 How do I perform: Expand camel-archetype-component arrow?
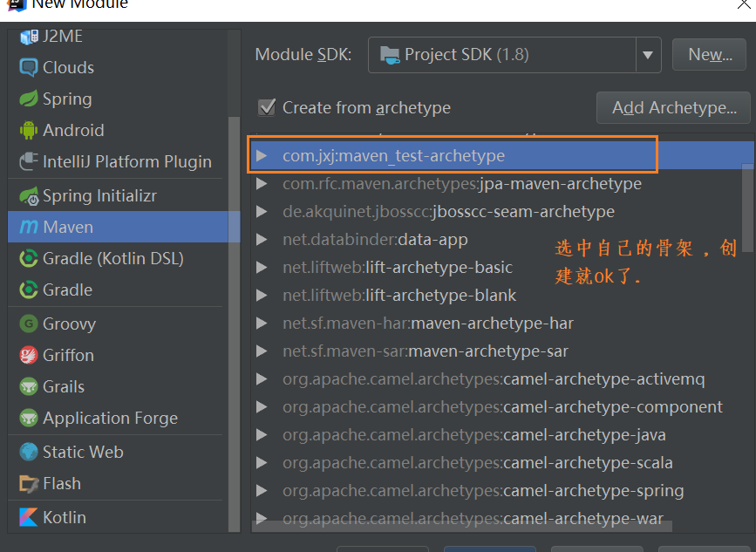click(262, 407)
